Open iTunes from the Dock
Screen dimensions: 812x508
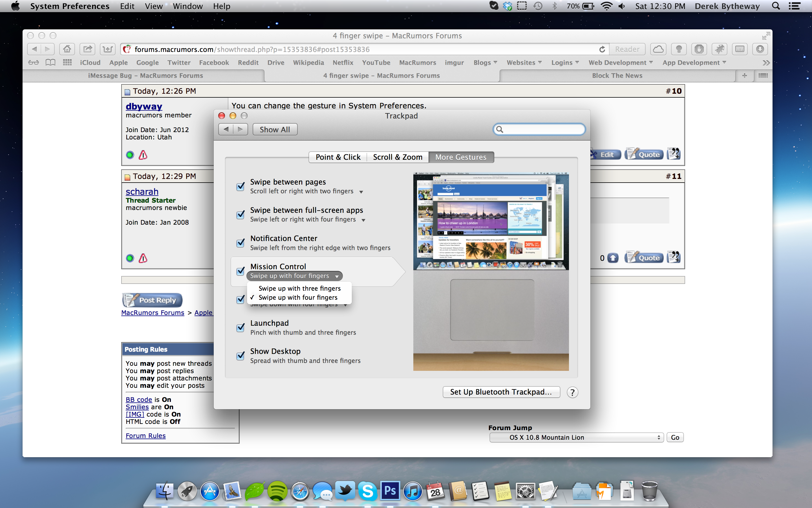413,492
